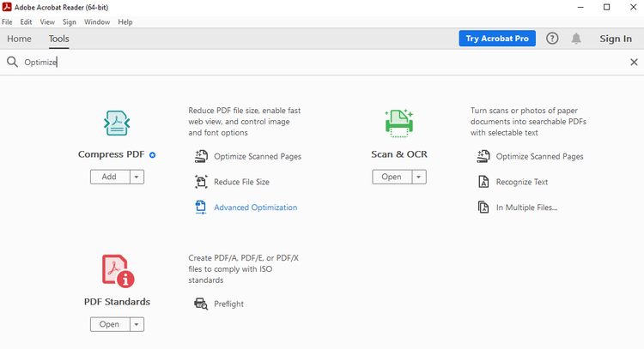
Task: Expand the PDF Standards Open dropdown arrow
Action: [x=137, y=324]
